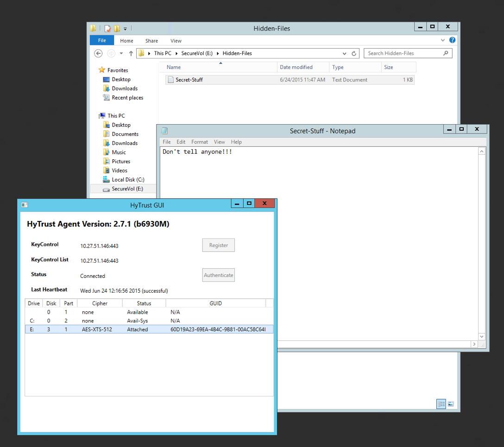Open the Customize Quick Access Toolbar arrow
This screenshot has width=504, height=447.
126,29
